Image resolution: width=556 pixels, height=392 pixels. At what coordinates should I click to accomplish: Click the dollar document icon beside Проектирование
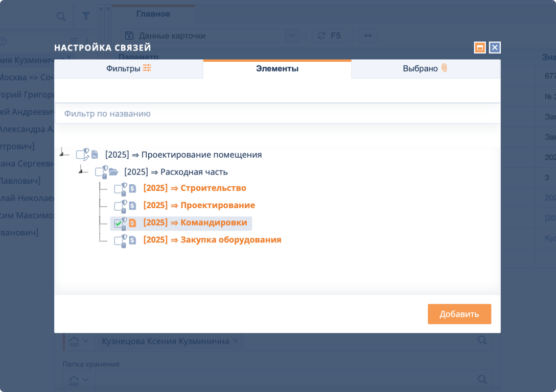(x=132, y=206)
